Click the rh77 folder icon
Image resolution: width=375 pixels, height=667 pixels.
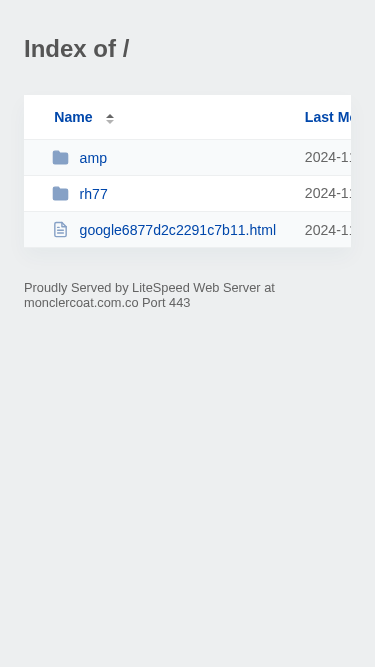tap(60, 194)
